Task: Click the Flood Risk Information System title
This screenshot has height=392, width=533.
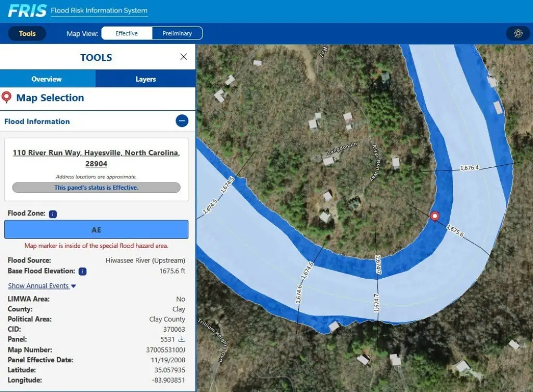Action: click(x=99, y=10)
